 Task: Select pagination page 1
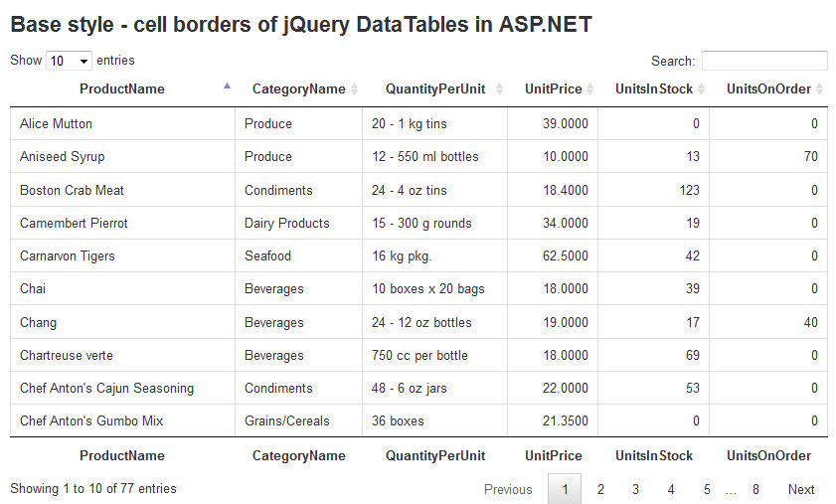(x=566, y=490)
